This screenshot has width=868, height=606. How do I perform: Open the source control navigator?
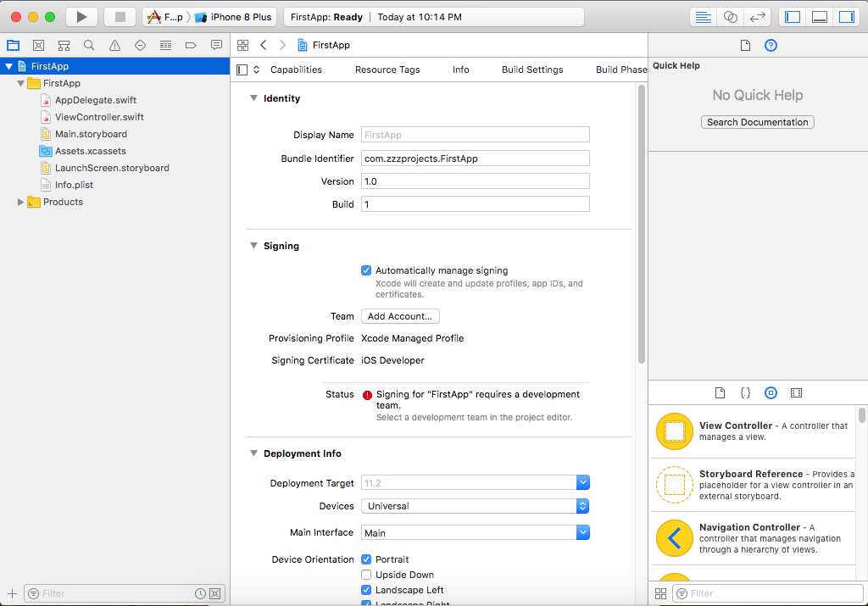tap(38, 46)
